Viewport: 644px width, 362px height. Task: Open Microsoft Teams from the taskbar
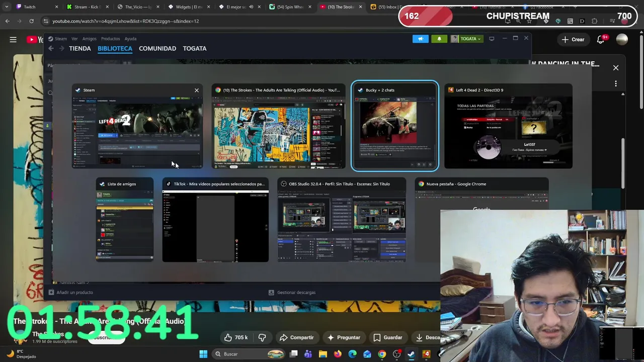point(308,354)
